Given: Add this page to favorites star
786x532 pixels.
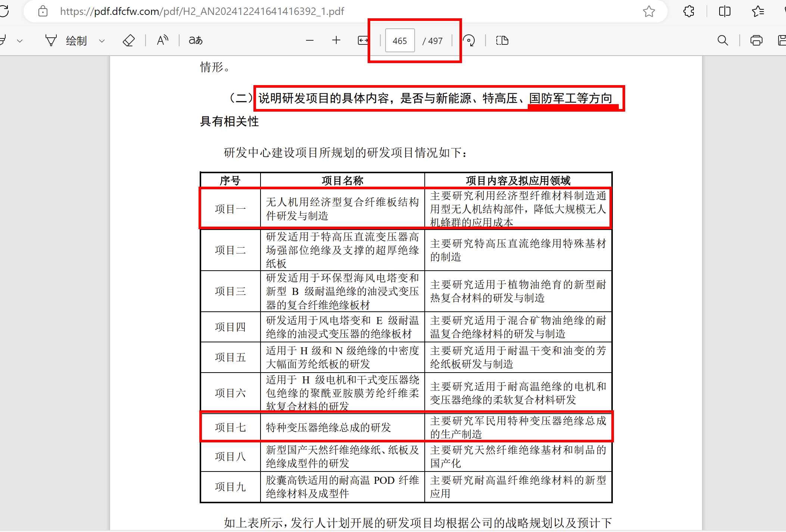Looking at the screenshot, I should (649, 11).
